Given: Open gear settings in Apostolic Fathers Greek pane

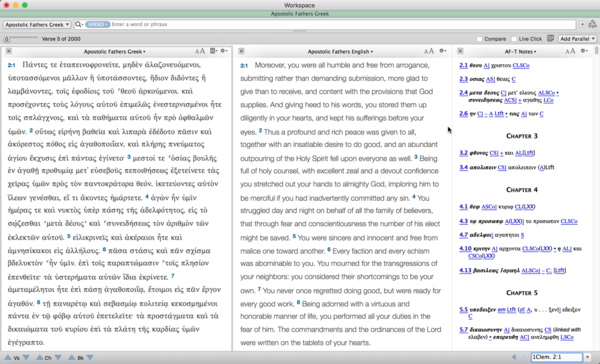Looking at the screenshot, I should [x=224, y=51].
